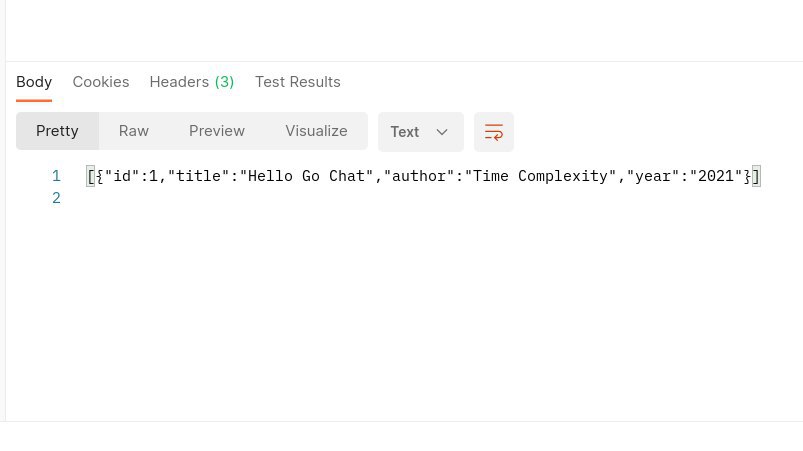Click the "Time Complexity" author value
803x451 pixels.
(x=541, y=177)
